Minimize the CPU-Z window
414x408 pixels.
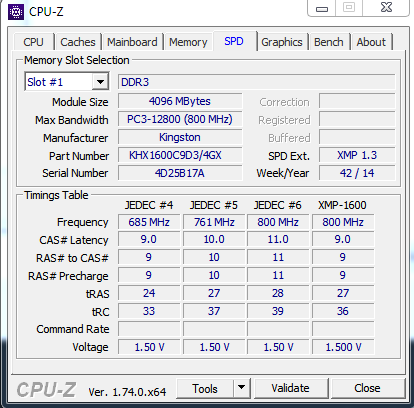pyautogui.click(x=322, y=8)
